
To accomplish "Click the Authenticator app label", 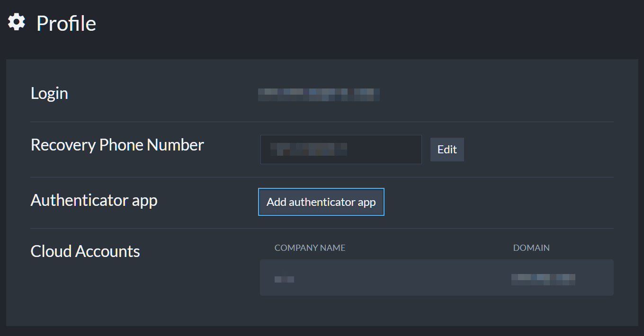I will click(94, 200).
